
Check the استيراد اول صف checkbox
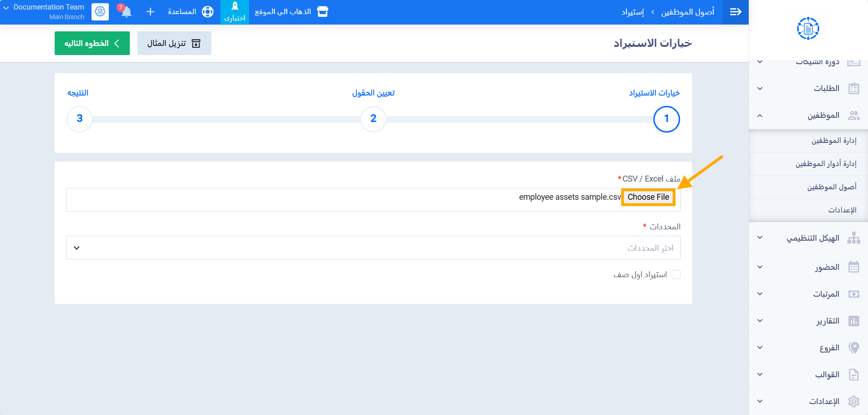(676, 274)
